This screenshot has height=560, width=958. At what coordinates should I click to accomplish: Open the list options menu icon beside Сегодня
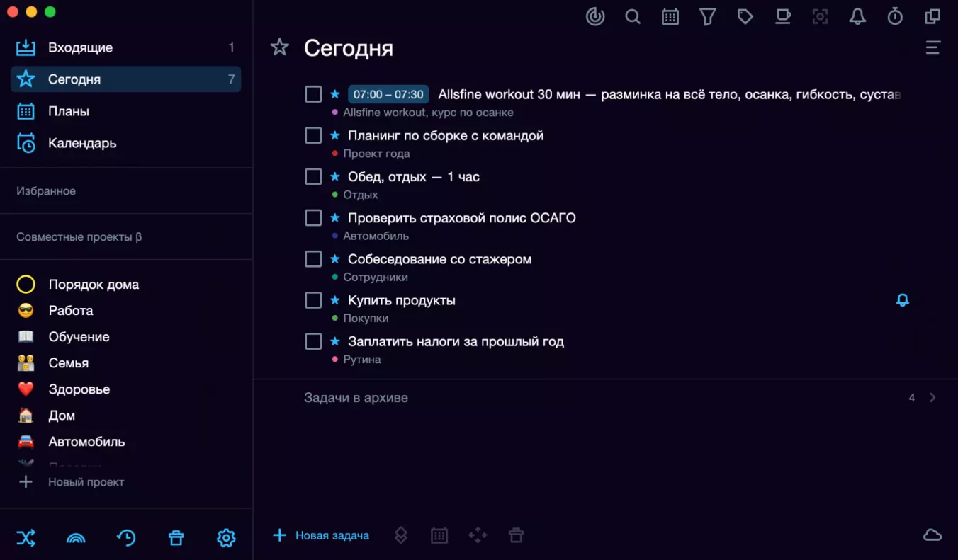[933, 47]
